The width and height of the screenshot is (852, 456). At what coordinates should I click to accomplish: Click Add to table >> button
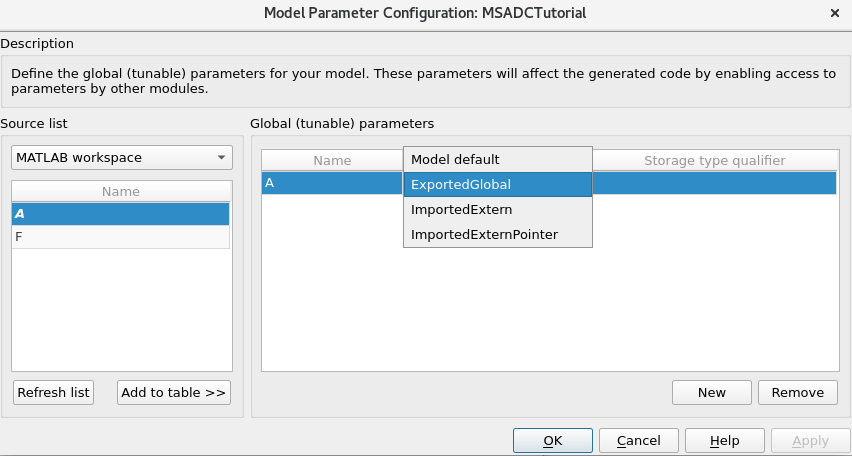pos(174,393)
